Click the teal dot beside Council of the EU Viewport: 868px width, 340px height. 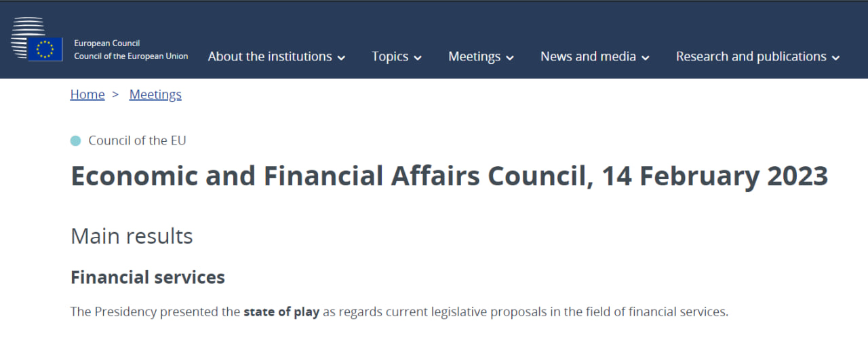75,140
